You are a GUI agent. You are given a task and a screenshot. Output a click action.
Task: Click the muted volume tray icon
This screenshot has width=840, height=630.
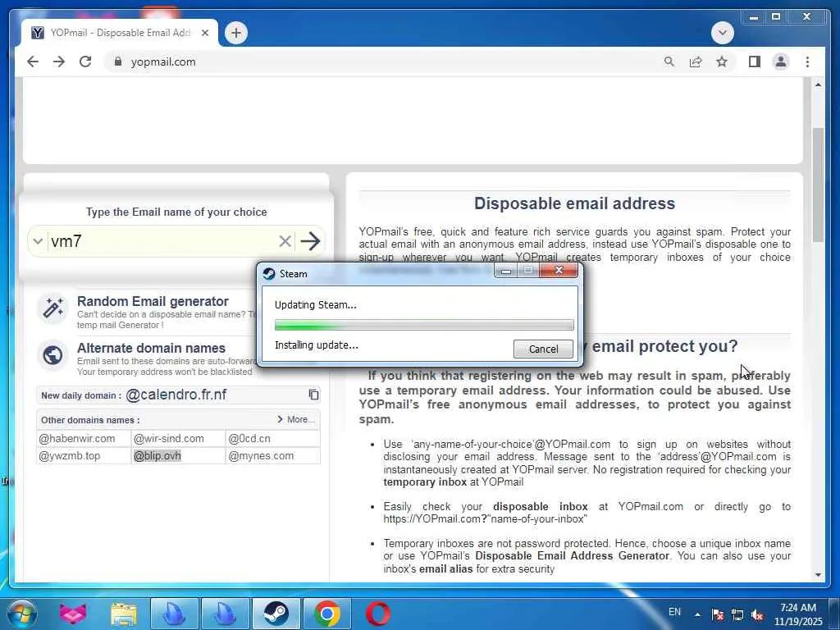click(x=757, y=614)
